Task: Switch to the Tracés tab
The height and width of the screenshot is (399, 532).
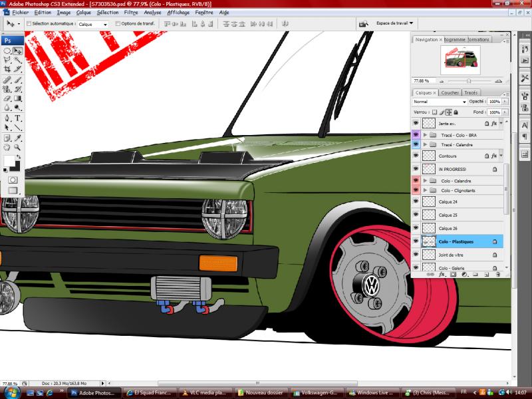Action: tap(471, 92)
